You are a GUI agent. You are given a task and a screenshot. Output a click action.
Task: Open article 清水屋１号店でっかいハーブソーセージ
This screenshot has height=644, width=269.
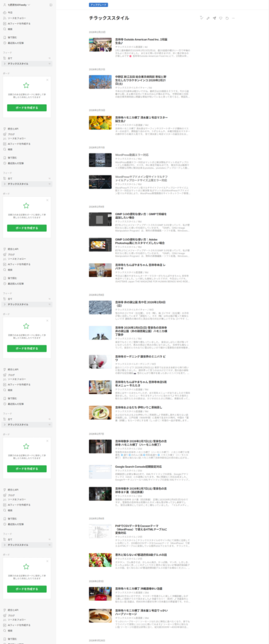pyautogui.click(x=141, y=613)
